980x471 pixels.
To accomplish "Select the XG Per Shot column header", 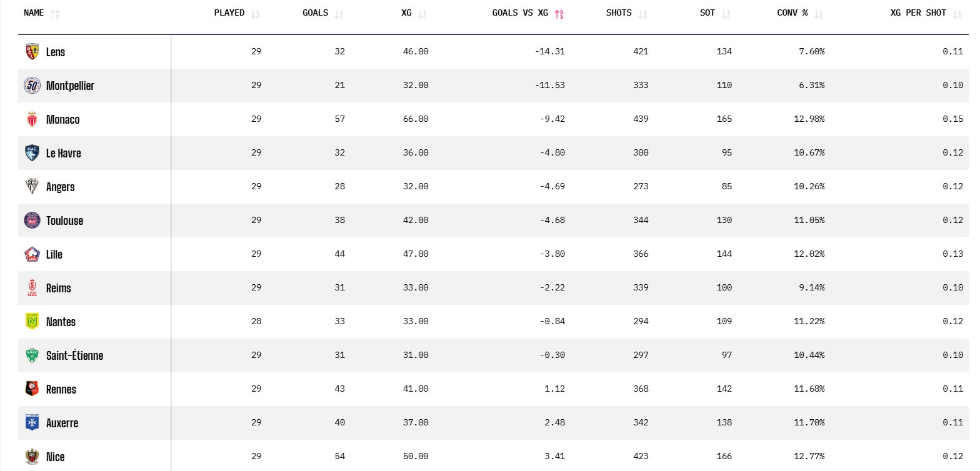I will (x=918, y=12).
